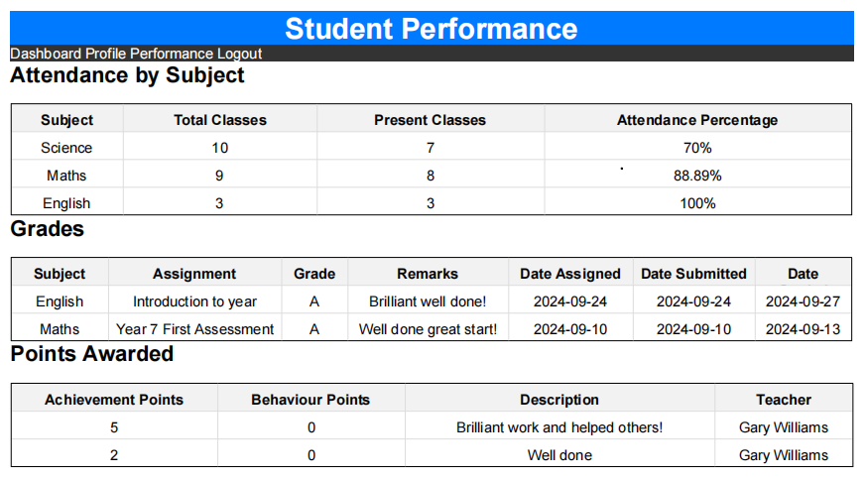
Task: Click the Logout link
Action: pyautogui.click(x=239, y=54)
